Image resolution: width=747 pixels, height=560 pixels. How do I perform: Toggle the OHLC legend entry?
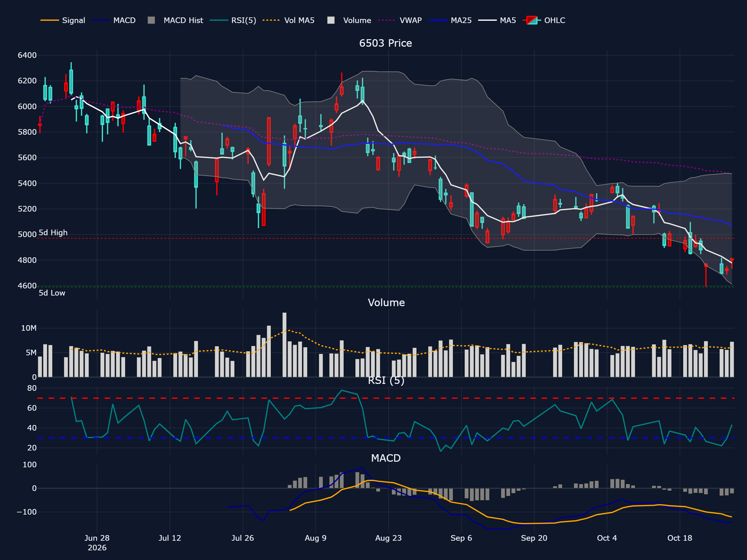tap(544, 20)
